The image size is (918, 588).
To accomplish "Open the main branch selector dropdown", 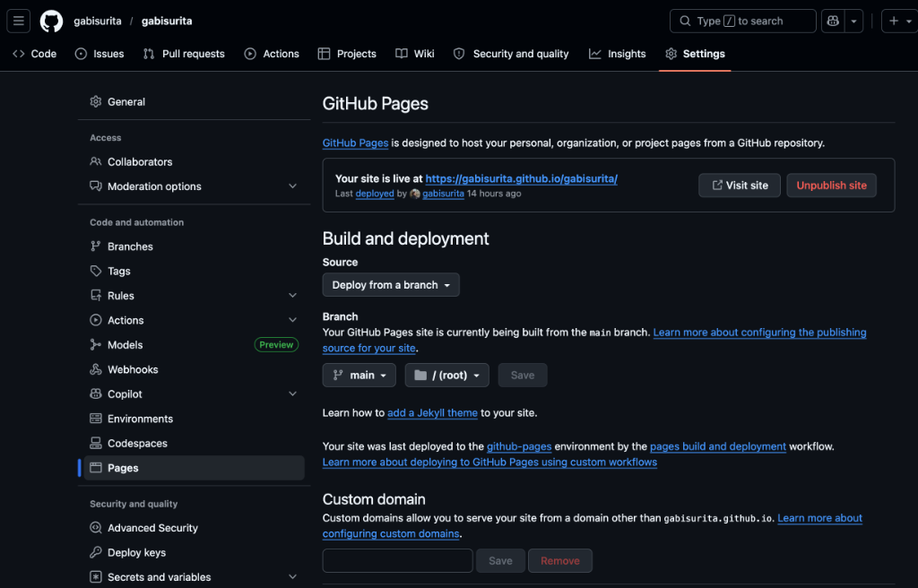I will click(359, 376).
